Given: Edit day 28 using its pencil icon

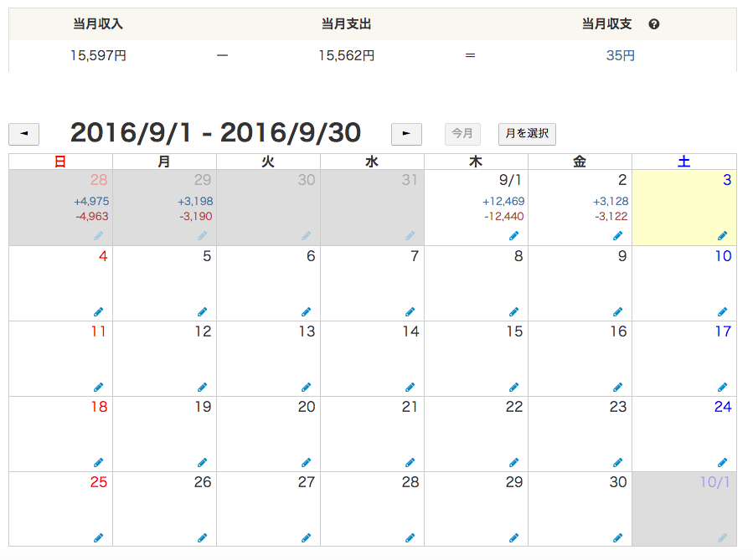Looking at the screenshot, I should pos(410,538).
